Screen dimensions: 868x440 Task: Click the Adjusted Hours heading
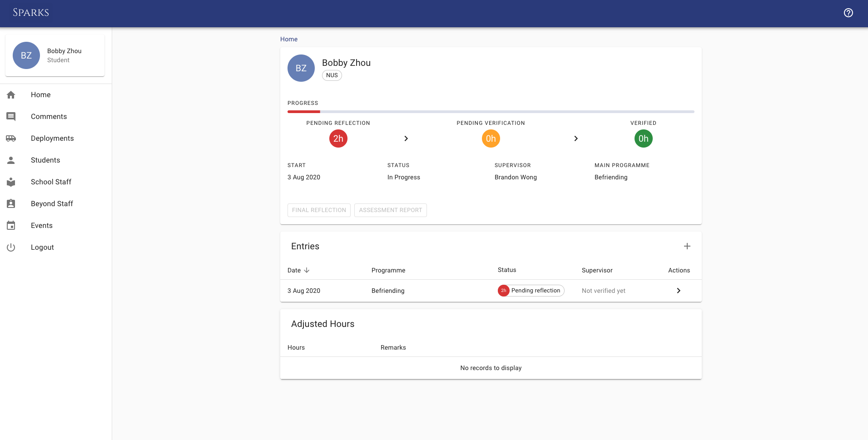point(322,324)
